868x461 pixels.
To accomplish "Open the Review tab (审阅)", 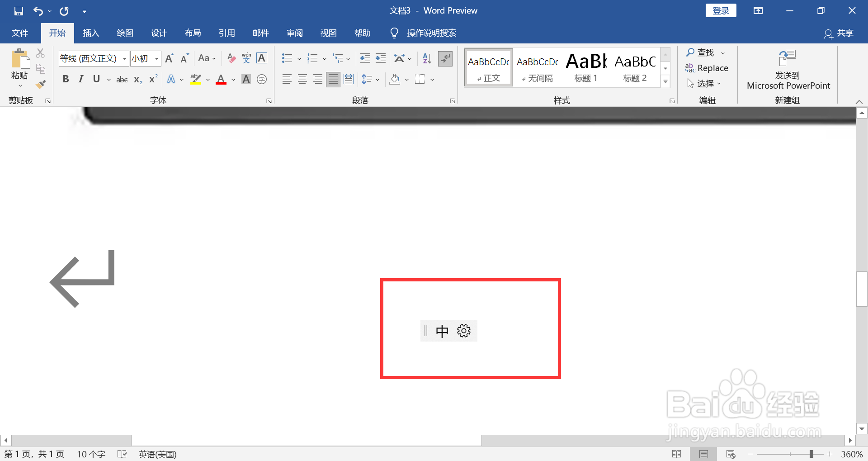I will point(294,33).
